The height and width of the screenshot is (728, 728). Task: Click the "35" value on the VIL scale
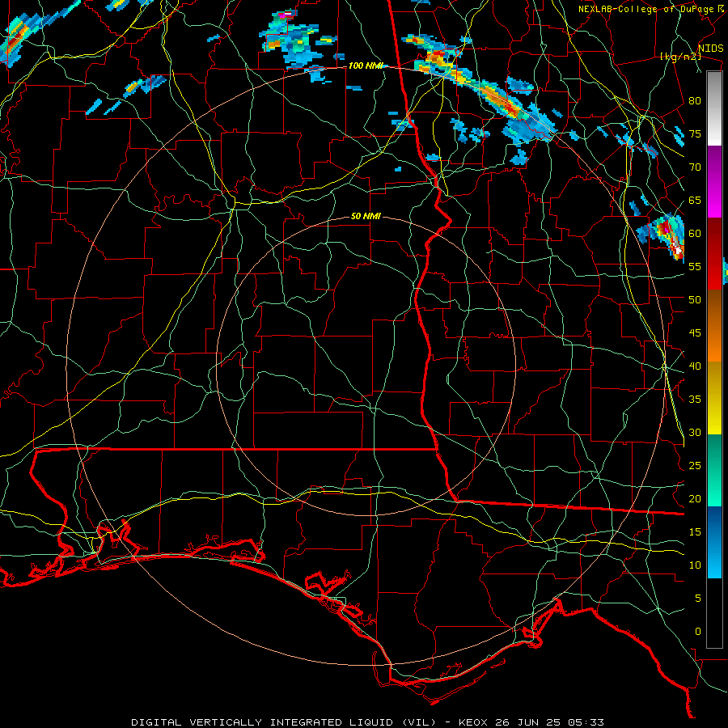(x=695, y=400)
